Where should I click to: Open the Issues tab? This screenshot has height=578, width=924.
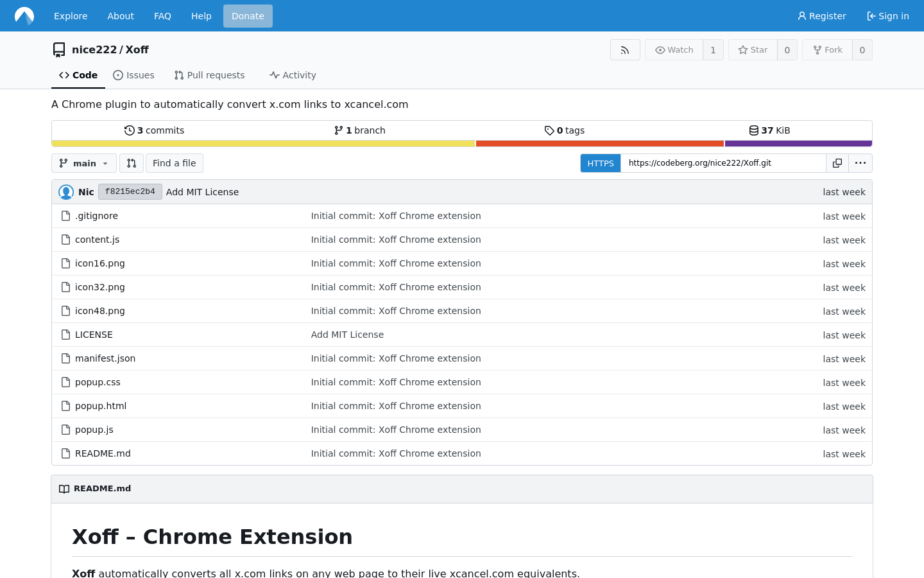(x=133, y=75)
